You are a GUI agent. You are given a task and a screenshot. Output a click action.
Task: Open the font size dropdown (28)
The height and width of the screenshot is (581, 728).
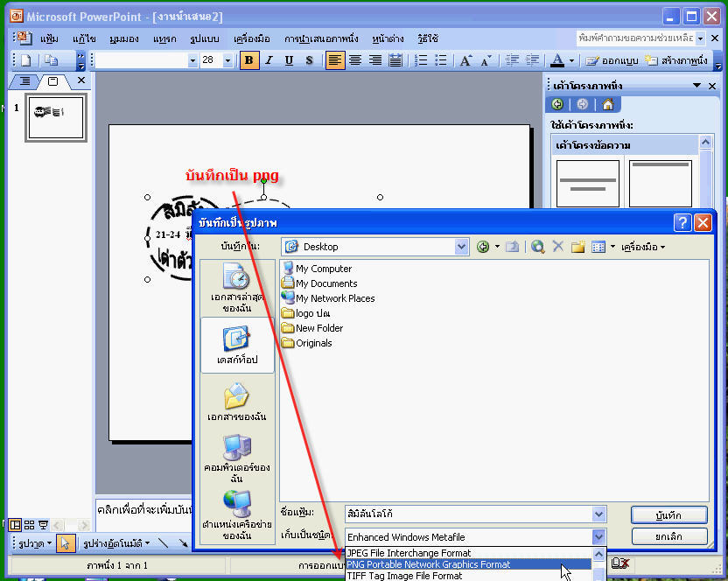coord(227,60)
